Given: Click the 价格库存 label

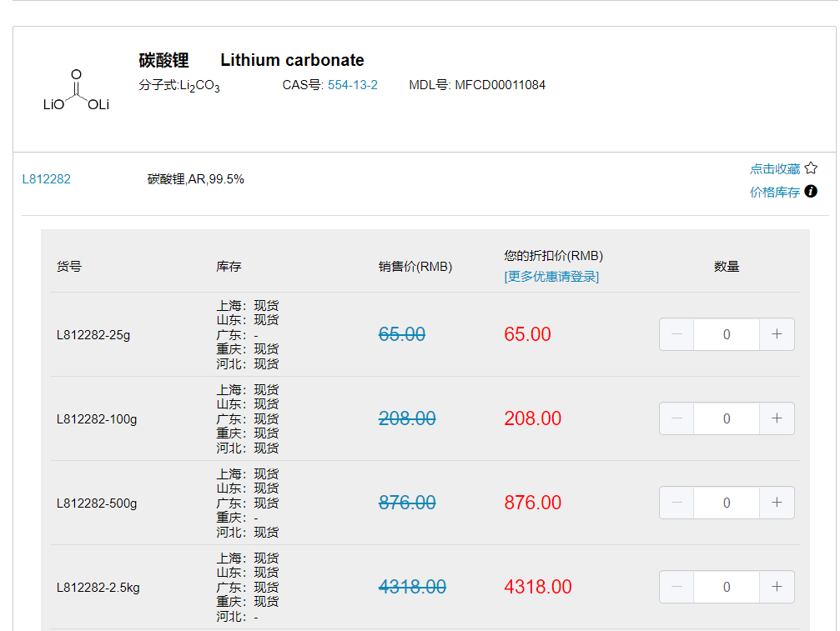Looking at the screenshot, I should (774, 191).
